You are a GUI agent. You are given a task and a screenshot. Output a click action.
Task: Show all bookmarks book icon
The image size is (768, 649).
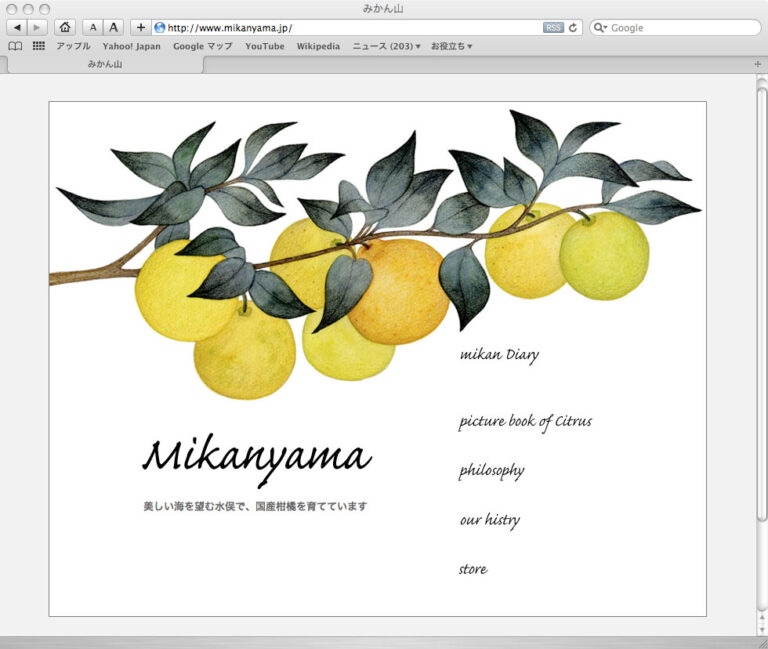[15, 46]
